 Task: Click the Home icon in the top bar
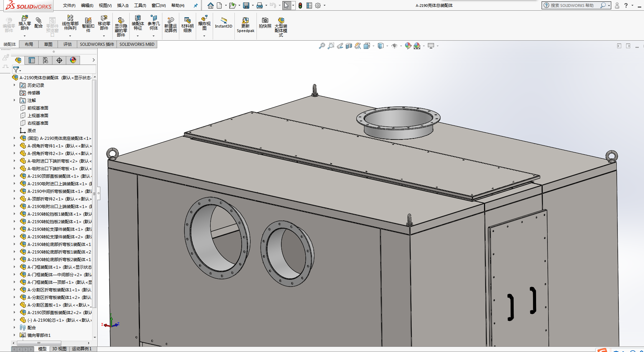tap(210, 6)
